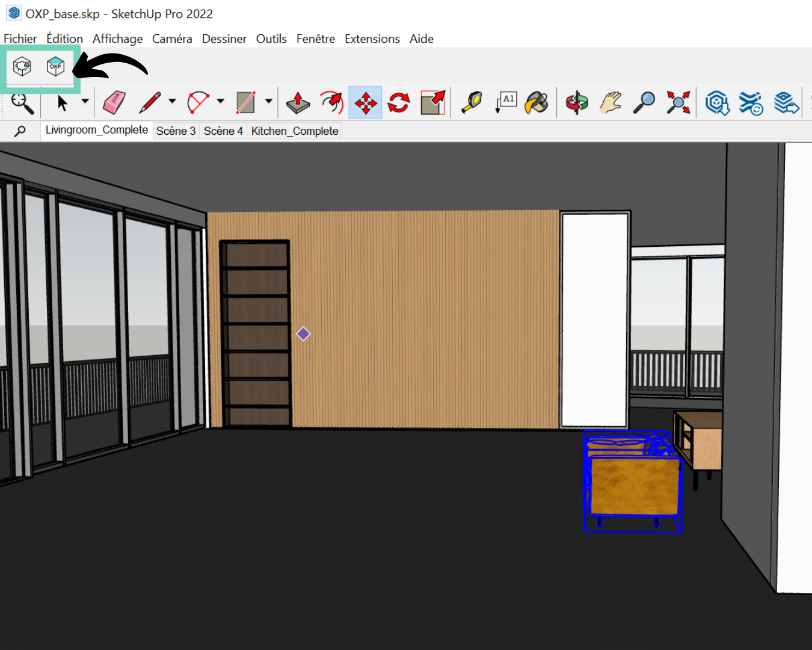Screen dimensions: 812x650
Task: Switch to the Kitchen_Complete scene tab
Action: tap(295, 131)
